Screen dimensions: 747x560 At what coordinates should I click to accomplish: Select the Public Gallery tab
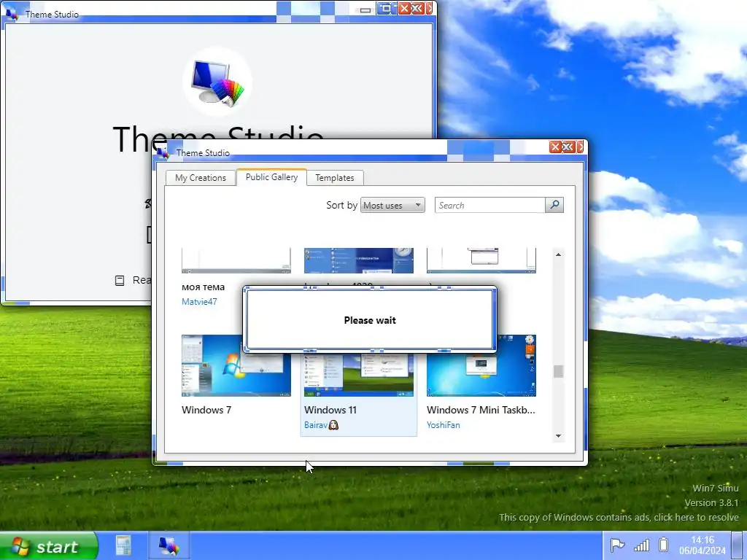[x=271, y=176]
